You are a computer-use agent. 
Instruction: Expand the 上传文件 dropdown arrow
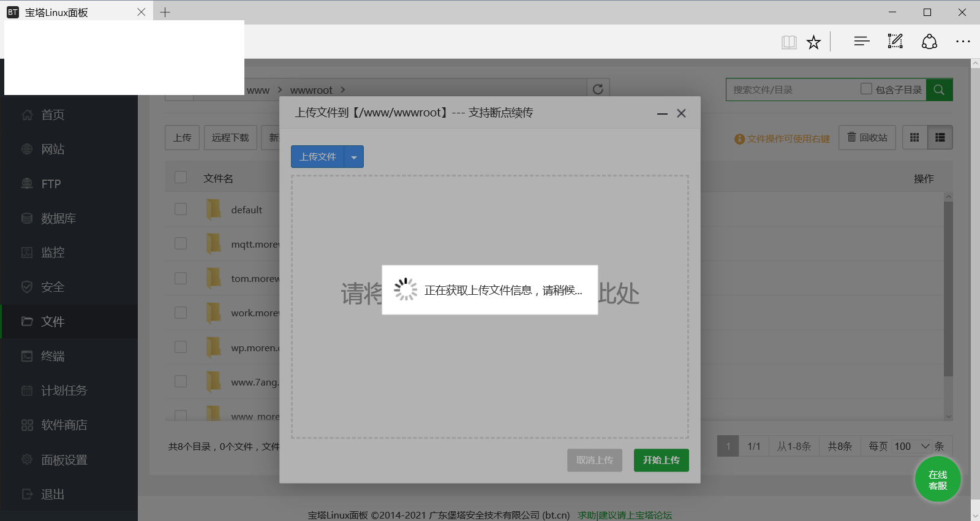[x=354, y=157]
